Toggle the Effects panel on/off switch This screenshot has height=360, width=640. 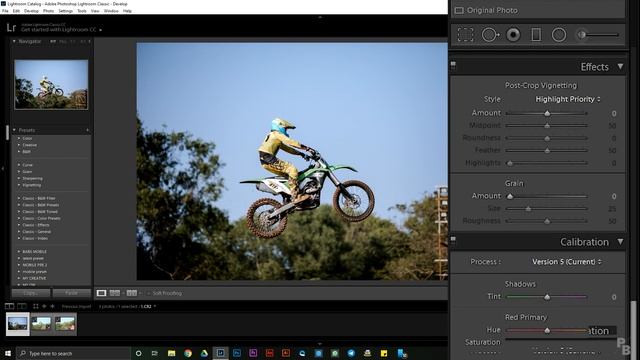coord(453,65)
